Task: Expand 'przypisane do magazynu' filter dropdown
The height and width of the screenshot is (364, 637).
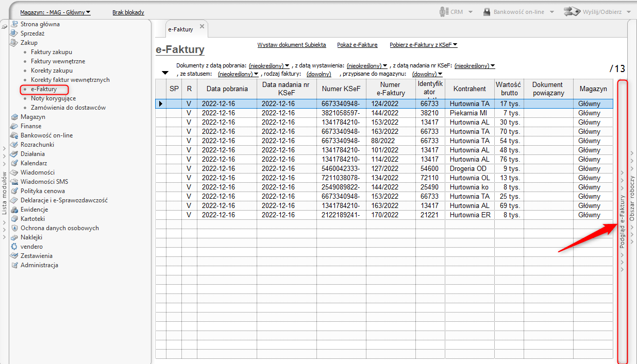Action: (x=427, y=74)
